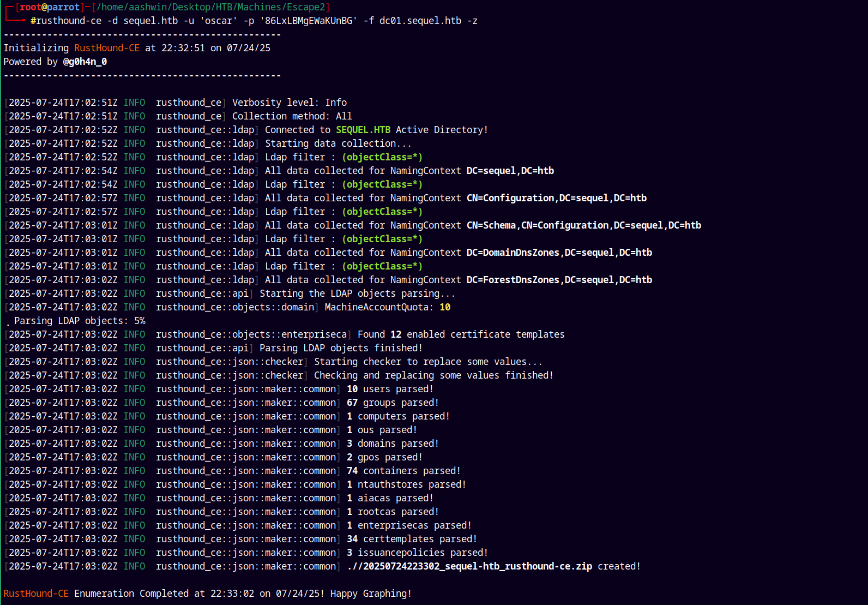The height and width of the screenshot is (605, 868).
Task: Click '1 enterprisecas parsed!' line
Action: (409, 525)
